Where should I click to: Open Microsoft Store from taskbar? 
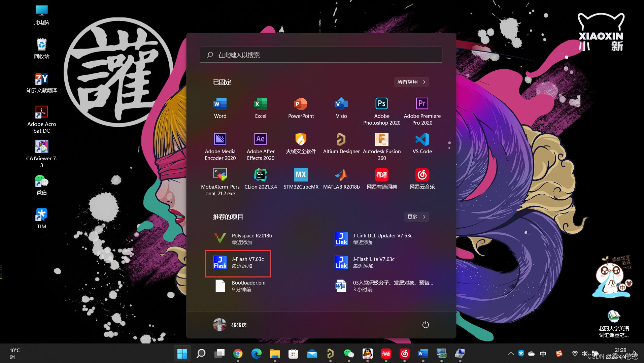point(294,354)
